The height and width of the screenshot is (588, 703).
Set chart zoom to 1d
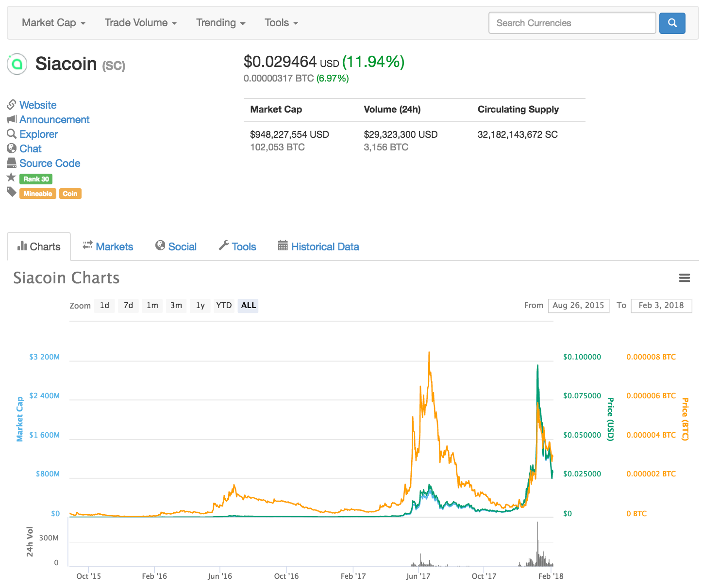tap(104, 305)
